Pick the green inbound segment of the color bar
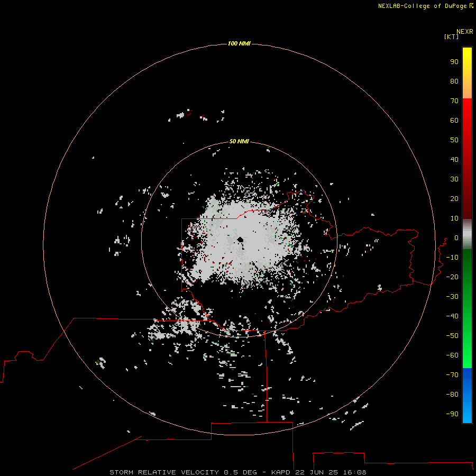This screenshot has height=476, width=476. point(467,309)
